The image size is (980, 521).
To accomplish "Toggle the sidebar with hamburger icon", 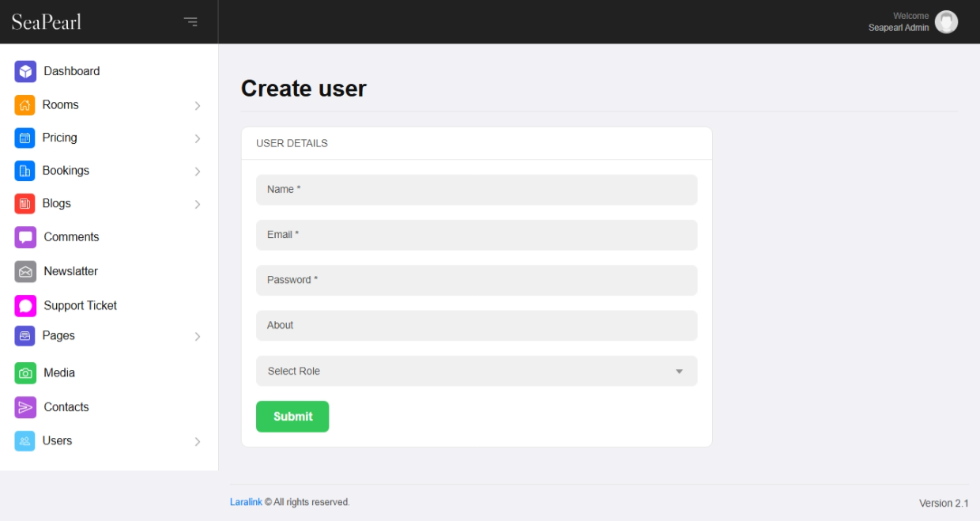I will [190, 21].
